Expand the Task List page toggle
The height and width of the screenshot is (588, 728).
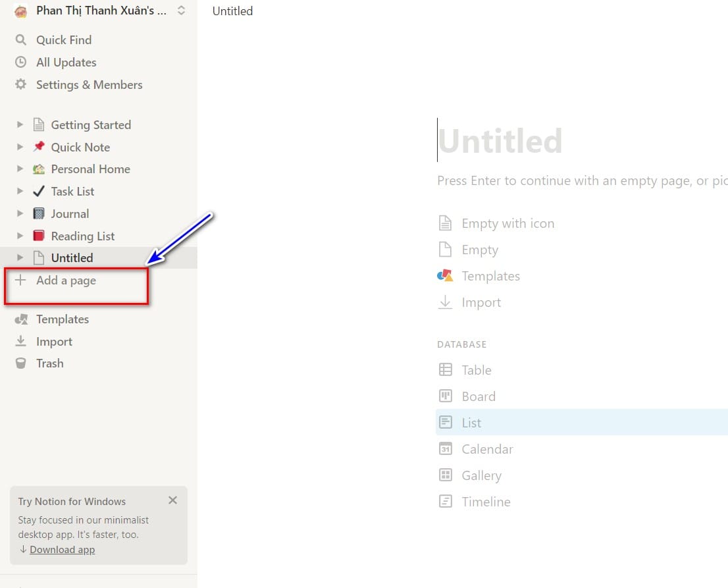(x=20, y=191)
